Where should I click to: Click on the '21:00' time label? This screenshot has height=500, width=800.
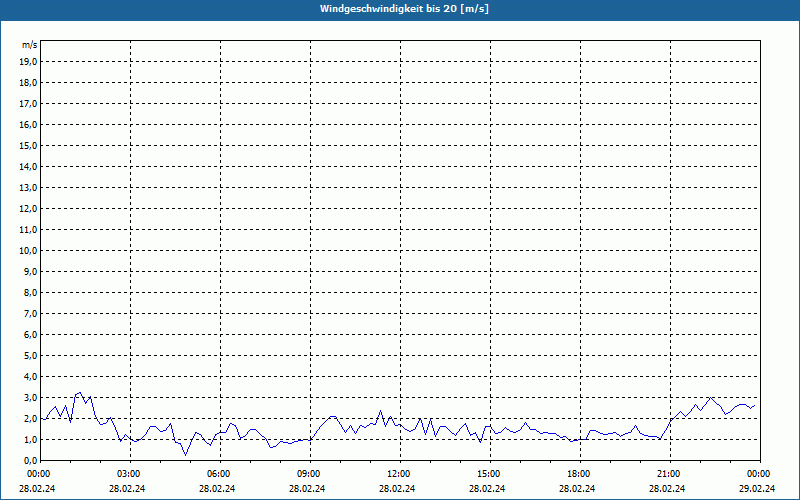[x=670, y=474]
